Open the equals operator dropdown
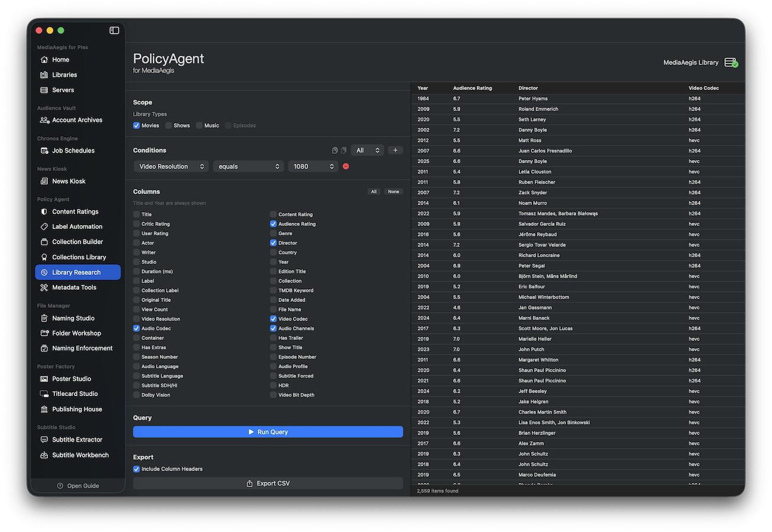The image size is (772, 532). (x=249, y=167)
